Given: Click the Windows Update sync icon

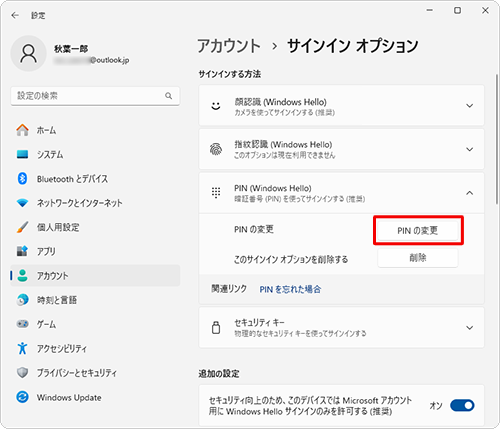Looking at the screenshot, I should 22,397.
